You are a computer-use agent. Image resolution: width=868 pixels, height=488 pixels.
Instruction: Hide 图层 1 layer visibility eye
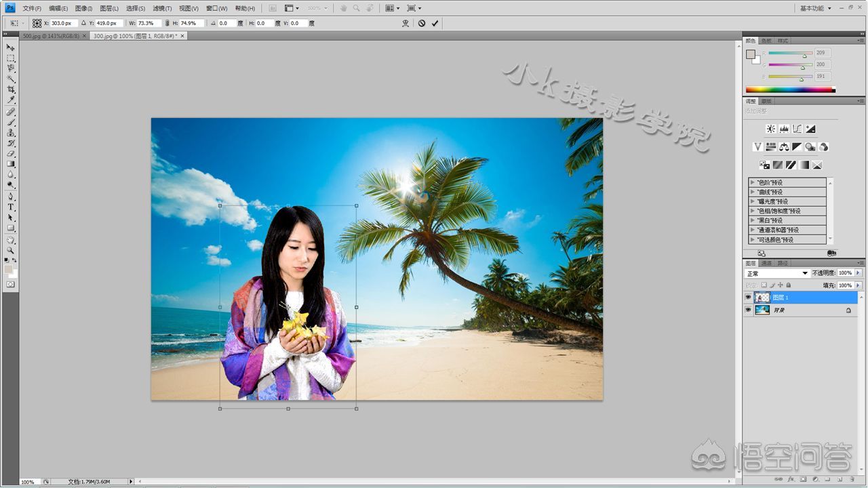click(x=748, y=298)
